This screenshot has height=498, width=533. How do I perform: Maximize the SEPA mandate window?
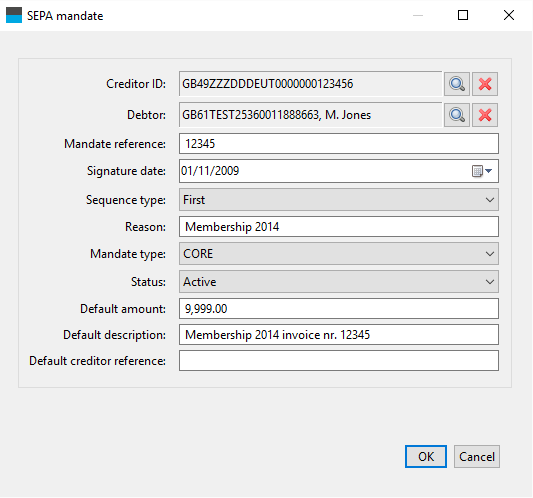point(463,15)
